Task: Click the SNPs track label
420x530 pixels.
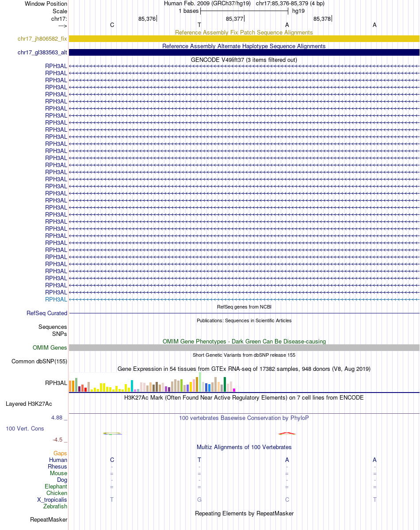Action: pyautogui.click(x=60, y=334)
